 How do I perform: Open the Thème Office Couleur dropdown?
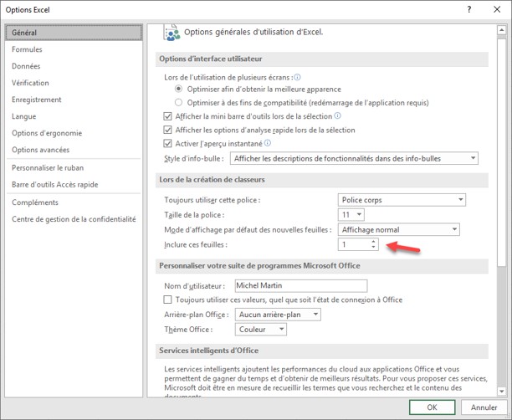(260, 329)
